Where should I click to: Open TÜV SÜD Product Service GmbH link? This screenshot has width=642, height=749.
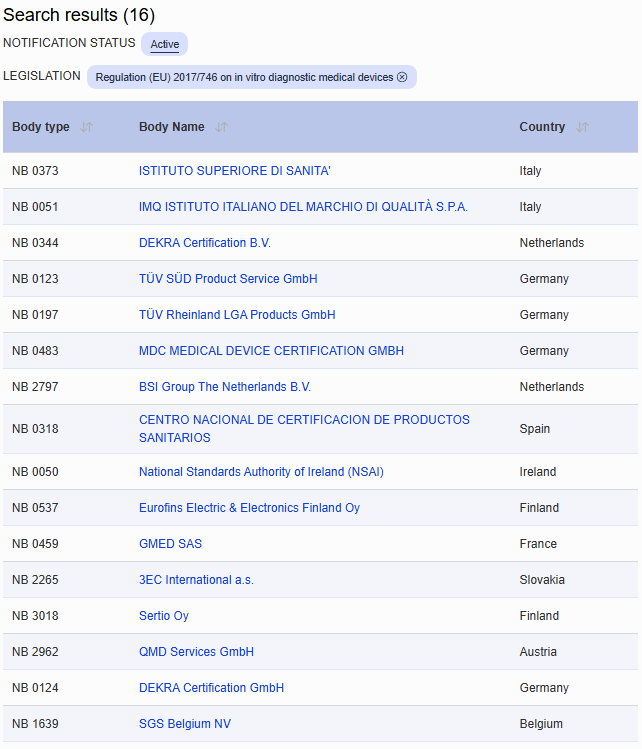pyautogui.click(x=228, y=279)
